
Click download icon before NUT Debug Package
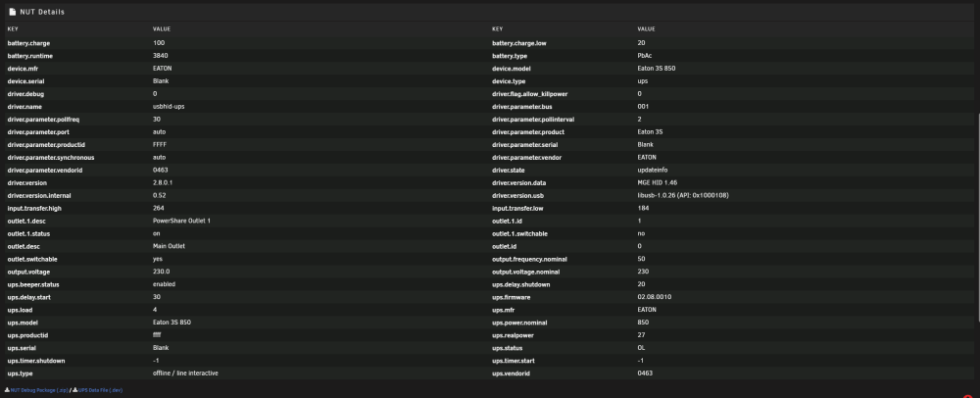(x=7, y=390)
